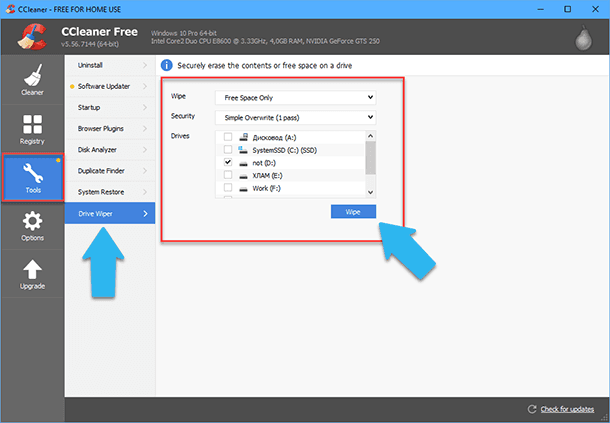Check the Work (F:) drive checkbox
The height and width of the screenshot is (423, 610).
228,188
